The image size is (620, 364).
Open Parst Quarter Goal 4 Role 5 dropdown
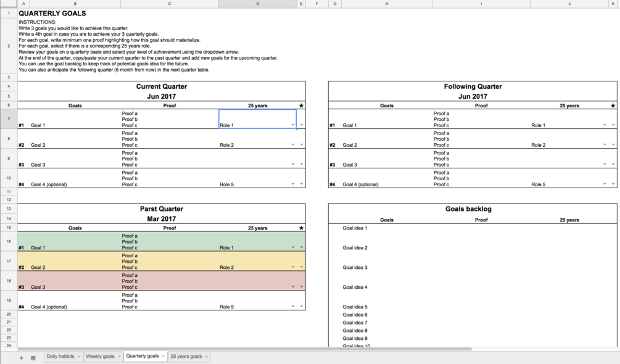tap(293, 306)
